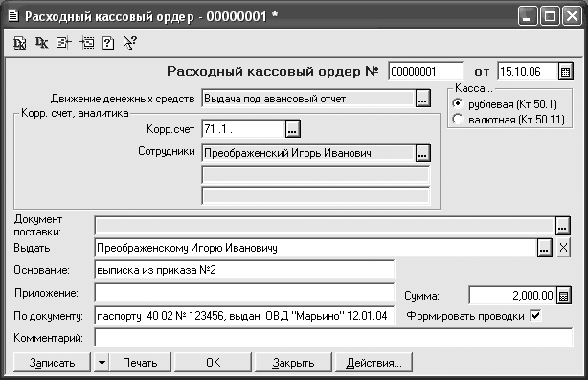This screenshot has height=380, width=588.
Task: Click the document icon in the title bar
Action: point(13,16)
